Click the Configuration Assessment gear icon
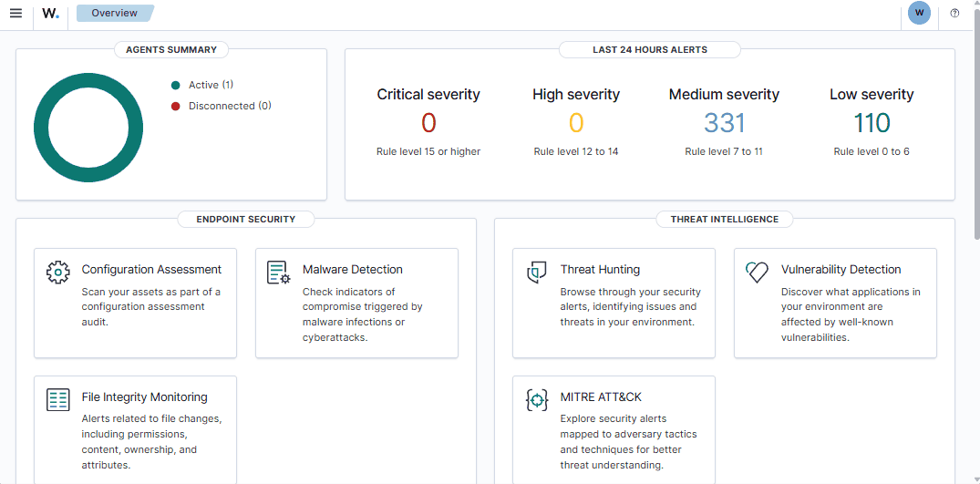 point(58,273)
